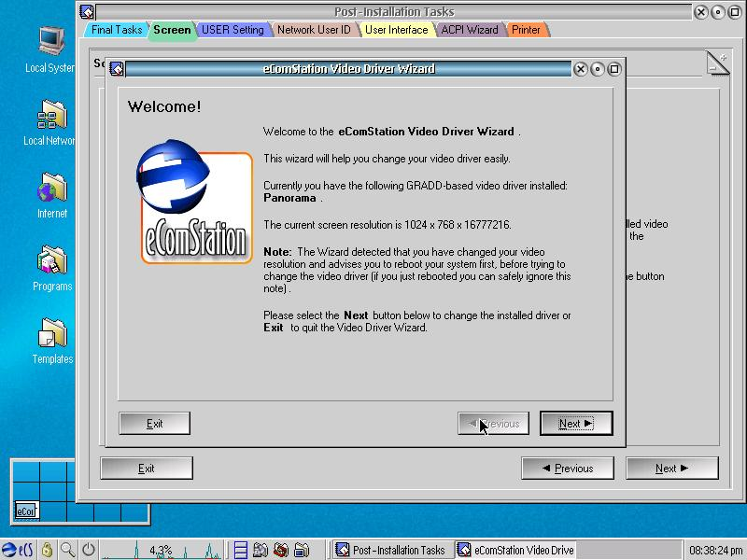Click the Welcome! heading text
747x560 pixels.
click(x=164, y=106)
